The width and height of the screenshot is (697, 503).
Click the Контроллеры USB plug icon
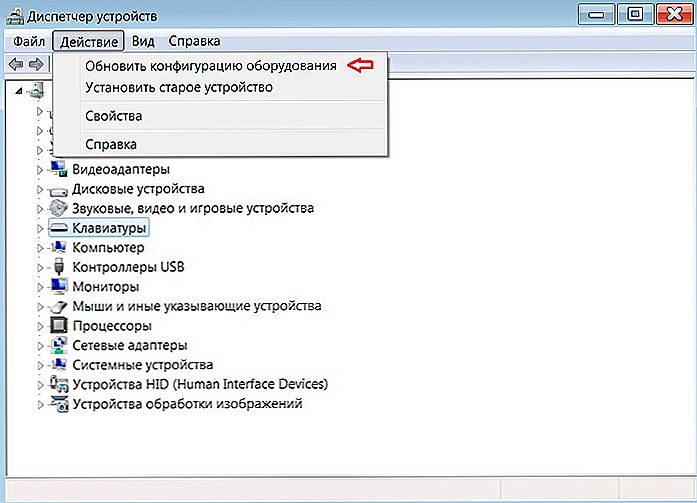point(59,267)
